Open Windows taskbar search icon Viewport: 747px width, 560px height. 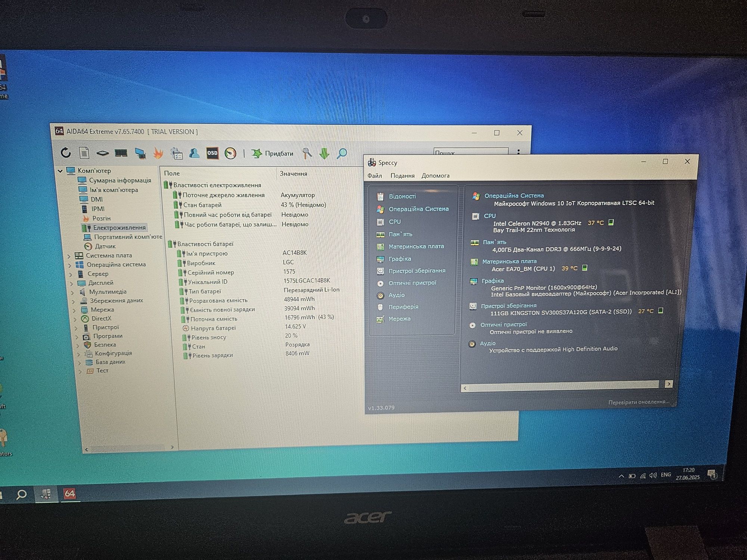pos(21,495)
